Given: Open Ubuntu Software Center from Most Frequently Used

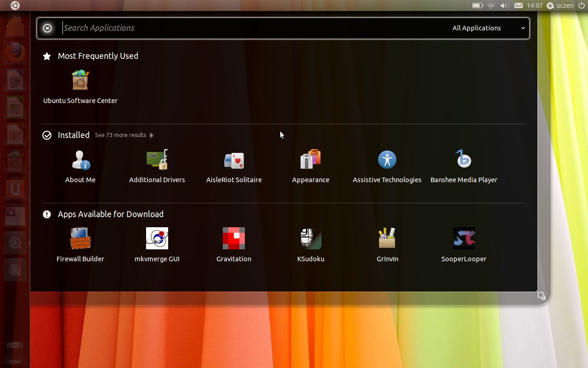Looking at the screenshot, I should pyautogui.click(x=80, y=86).
